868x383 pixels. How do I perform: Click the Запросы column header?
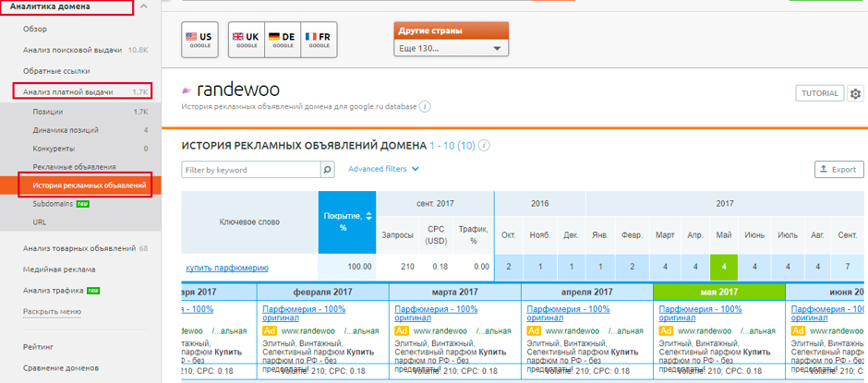(397, 234)
